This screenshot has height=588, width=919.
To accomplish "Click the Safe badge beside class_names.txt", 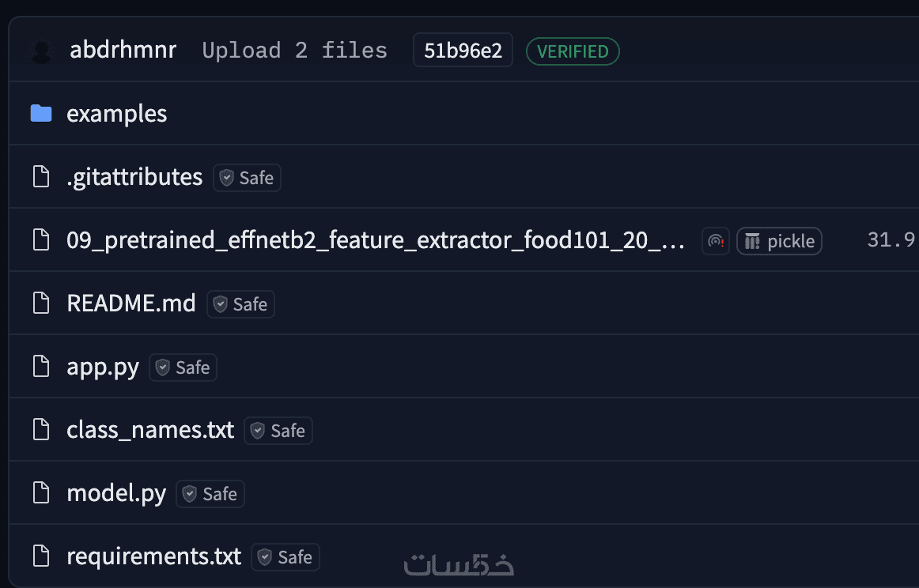I will click(x=278, y=431).
